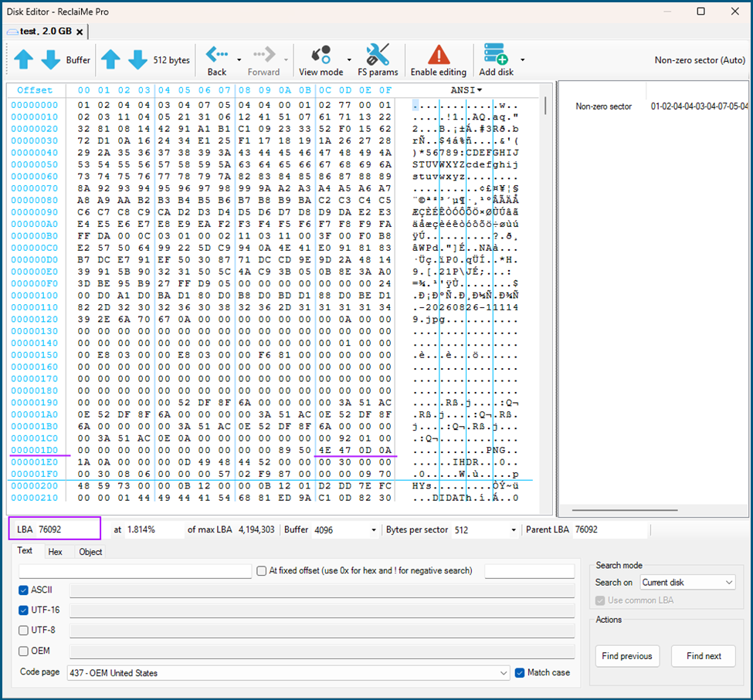Click the 01-02-04-04-03-04-07-05 value
This screenshot has height=700, width=753.
699,107
